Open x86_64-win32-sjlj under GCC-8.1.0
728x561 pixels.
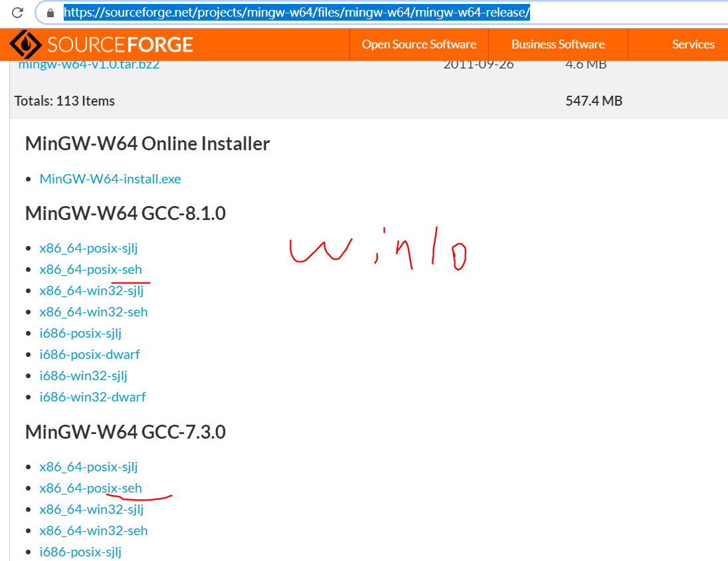point(92,290)
